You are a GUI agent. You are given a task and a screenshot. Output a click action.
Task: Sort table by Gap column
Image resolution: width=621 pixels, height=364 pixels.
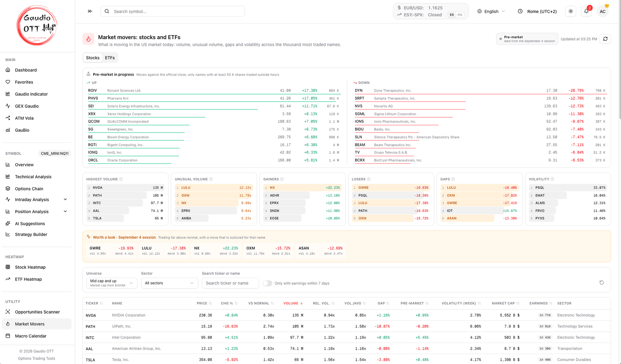coord(384,303)
